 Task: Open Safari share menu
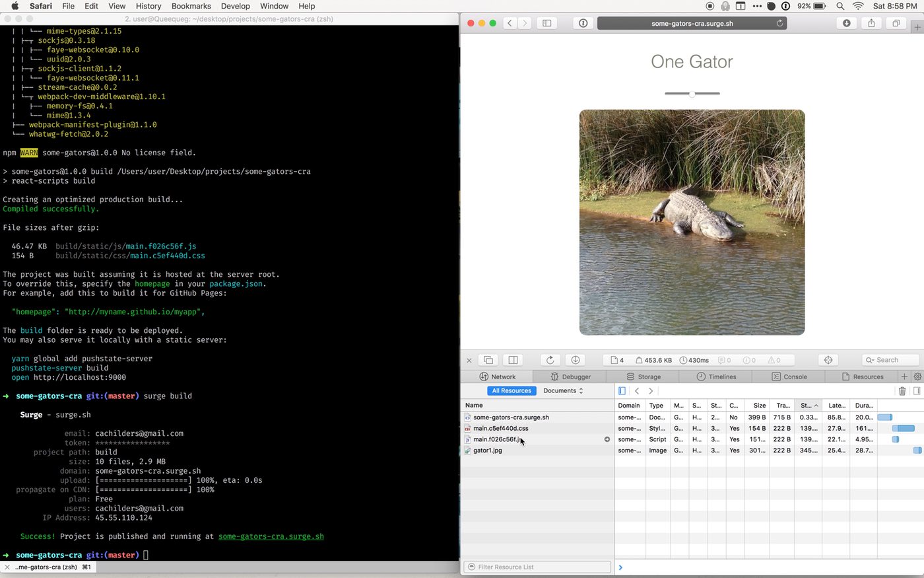pyautogui.click(x=871, y=23)
